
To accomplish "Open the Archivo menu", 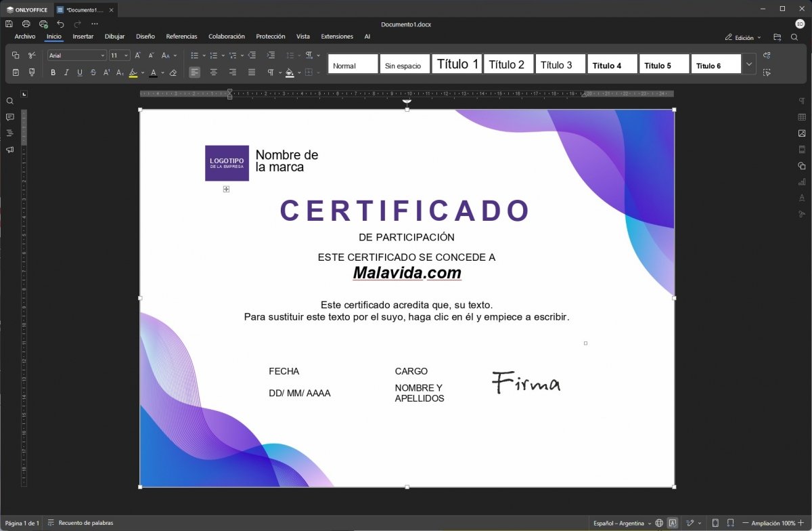I will coord(24,37).
